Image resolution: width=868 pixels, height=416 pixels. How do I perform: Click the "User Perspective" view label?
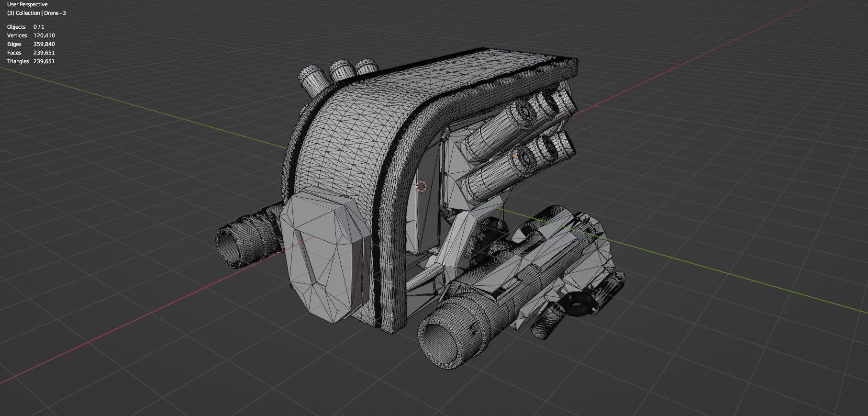point(27,4)
